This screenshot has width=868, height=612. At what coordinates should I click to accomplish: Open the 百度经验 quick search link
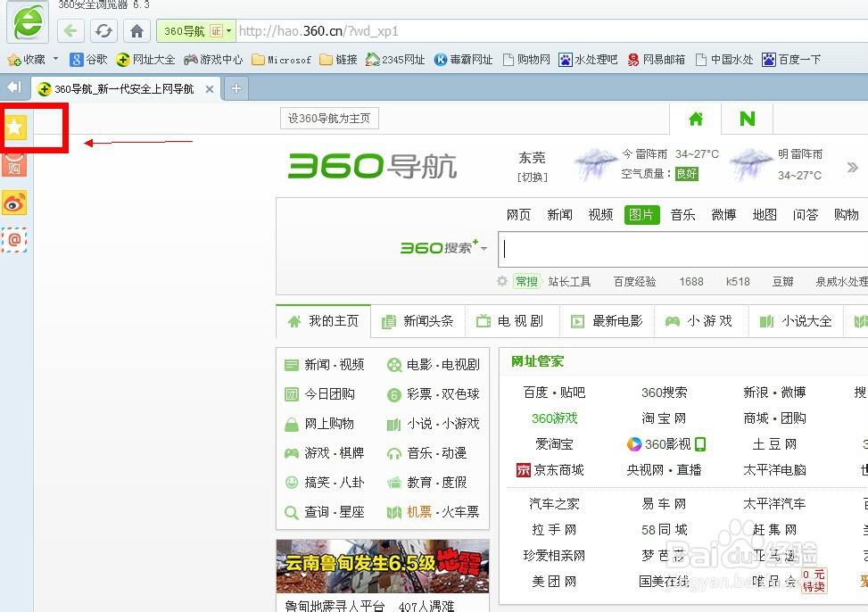634,281
